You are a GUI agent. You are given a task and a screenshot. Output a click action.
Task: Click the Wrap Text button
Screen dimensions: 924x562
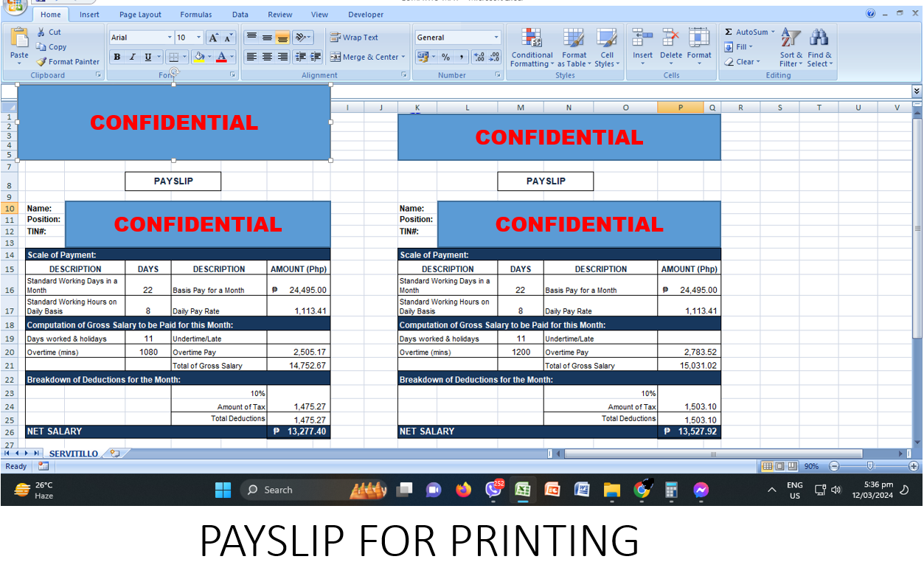(354, 38)
